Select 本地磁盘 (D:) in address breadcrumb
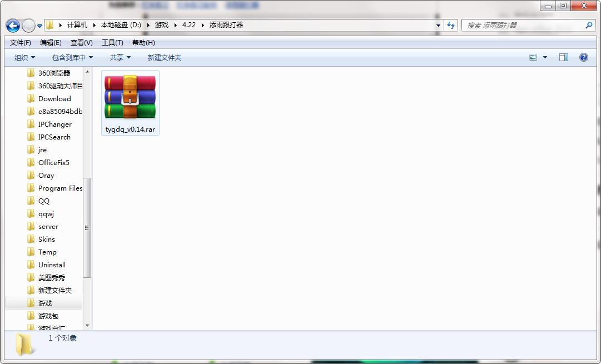This screenshot has height=364, width=601. click(x=121, y=25)
